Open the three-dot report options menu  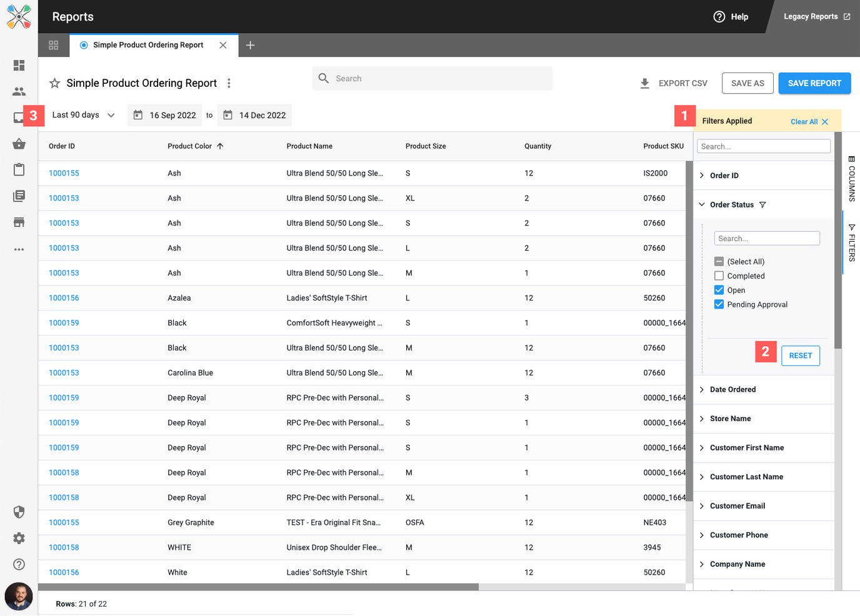[x=229, y=83]
